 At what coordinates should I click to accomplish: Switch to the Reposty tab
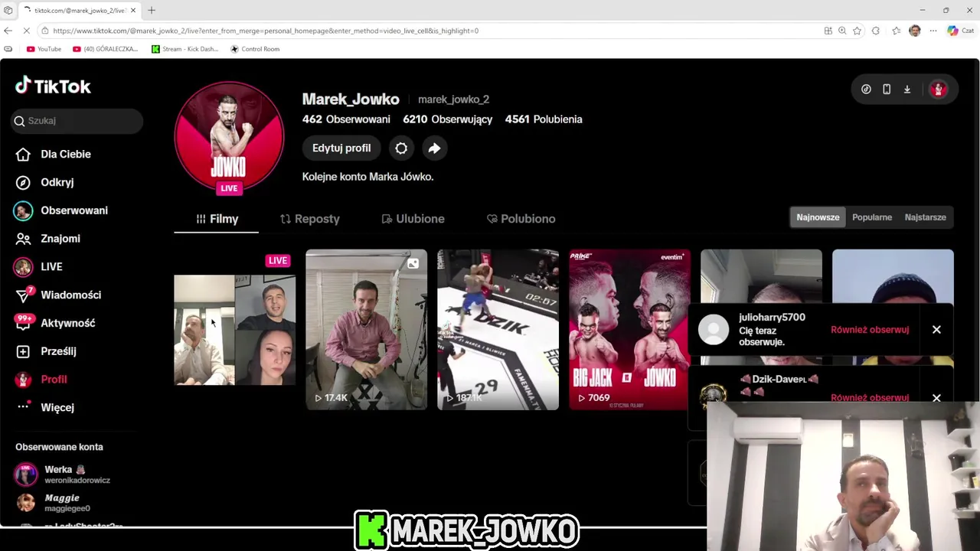(309, 219)
